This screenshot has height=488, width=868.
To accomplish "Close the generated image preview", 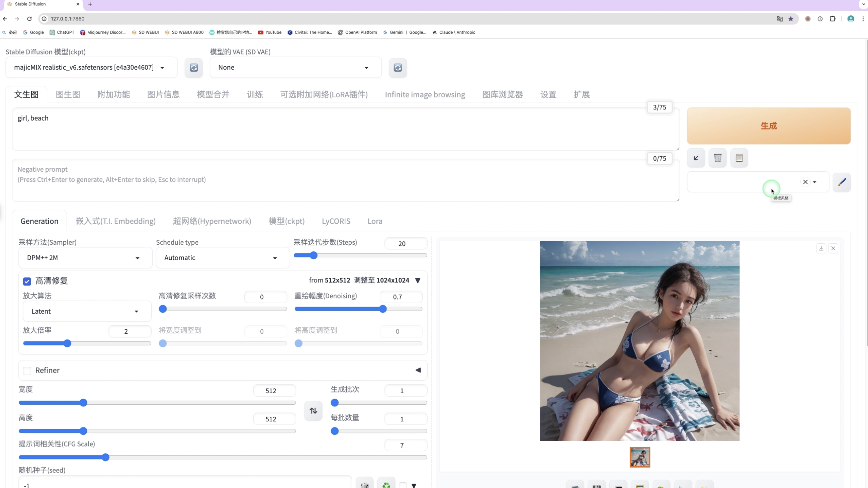I will click(x=833, y=248).
